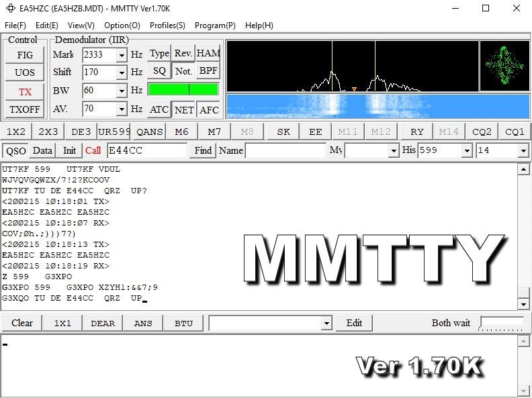Viewport: 532px width, 398px height.
Task: Click the 2X3 macro button
Action: click(48, 132)
